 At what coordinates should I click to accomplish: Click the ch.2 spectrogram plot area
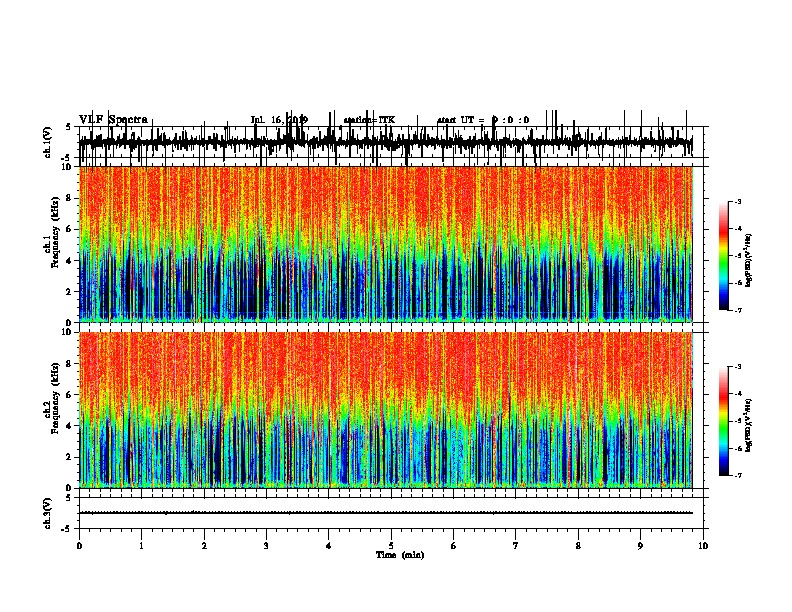[x=386, y=410]
